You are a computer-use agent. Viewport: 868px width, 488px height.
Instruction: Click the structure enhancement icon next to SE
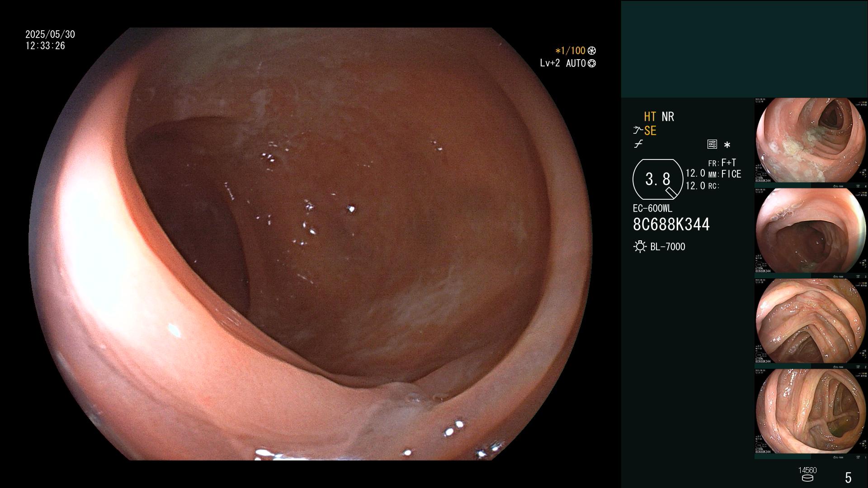[638, 131]
